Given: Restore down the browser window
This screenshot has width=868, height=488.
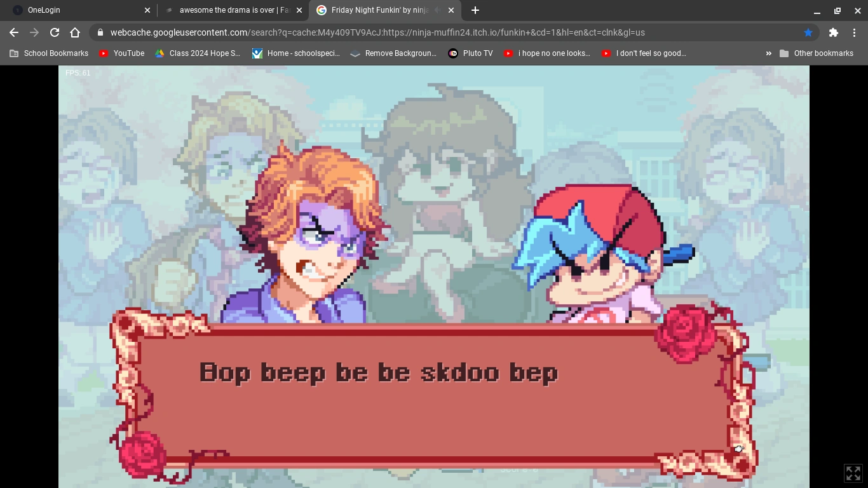Looking at the screenshot, I should point(837,11).
